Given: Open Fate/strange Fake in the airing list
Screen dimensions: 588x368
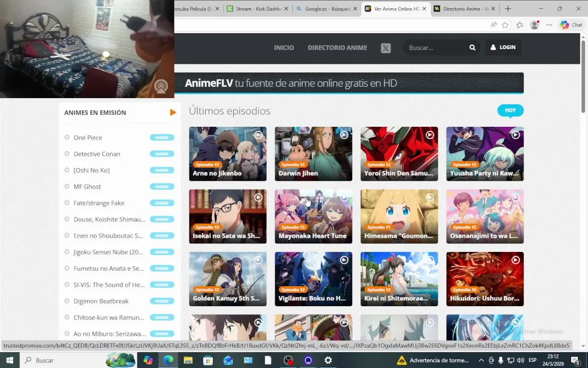Looking at the screenshot, I should (x=99, y=203).
